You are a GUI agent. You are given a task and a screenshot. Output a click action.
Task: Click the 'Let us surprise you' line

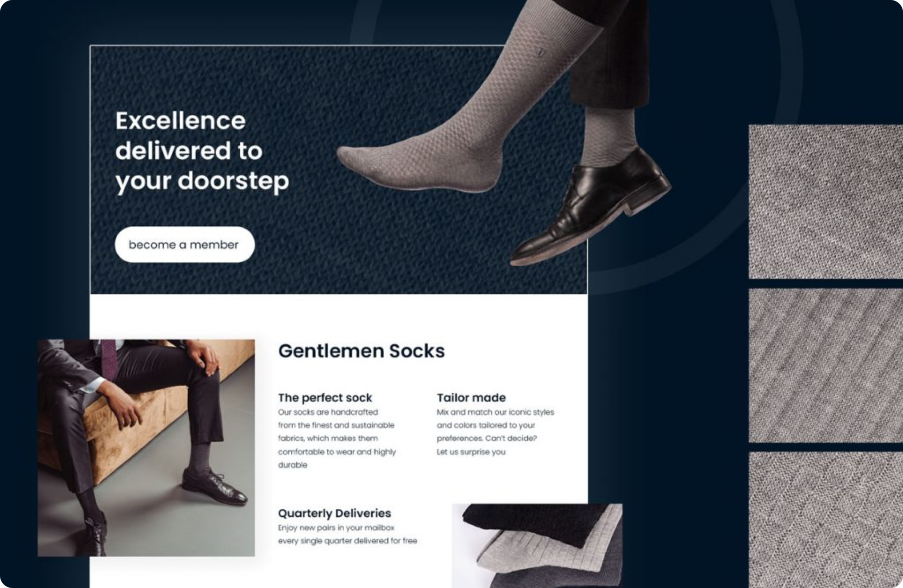point(471,452)
